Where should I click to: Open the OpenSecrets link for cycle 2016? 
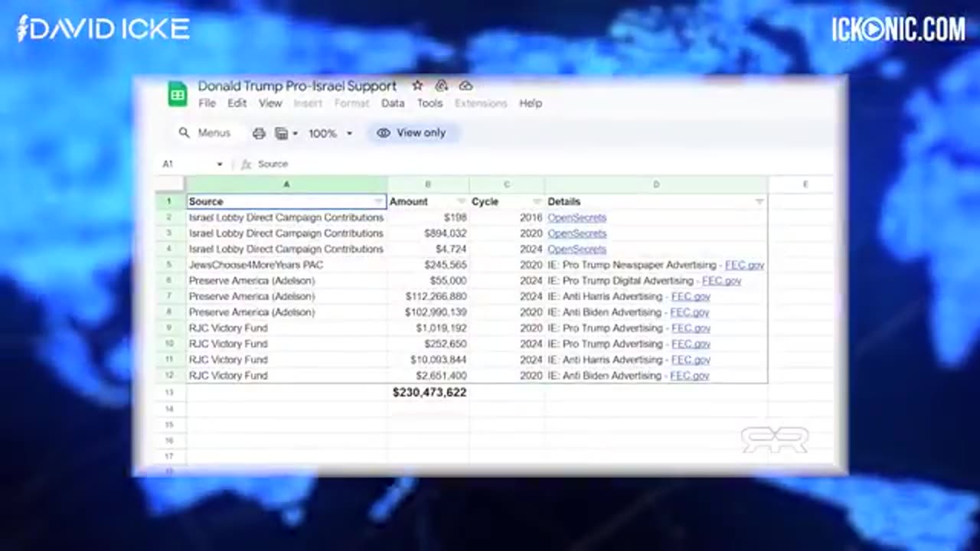[577, 217]
